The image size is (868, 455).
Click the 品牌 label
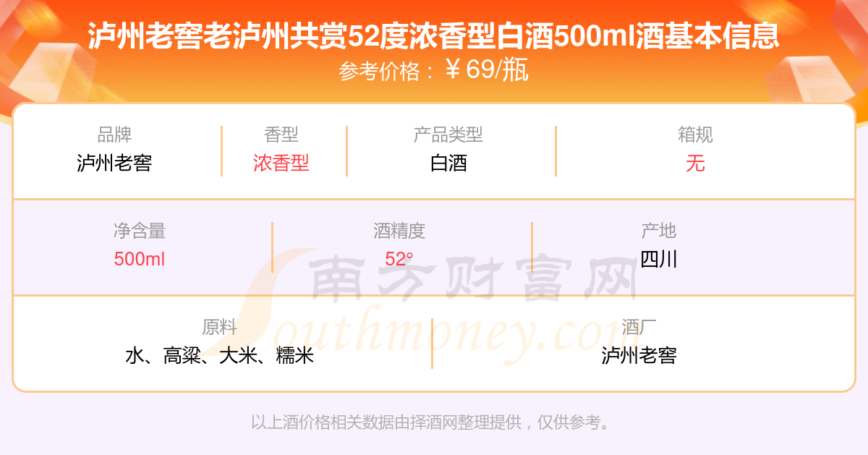pyautogui.click(x=114, y=135)
